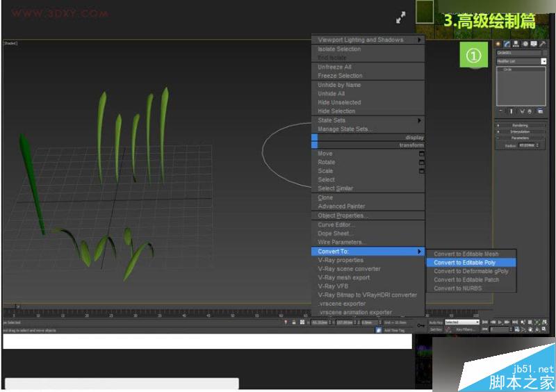Click the Next Frame button
This screenshot has width=556, height=392.
[507, 322]
